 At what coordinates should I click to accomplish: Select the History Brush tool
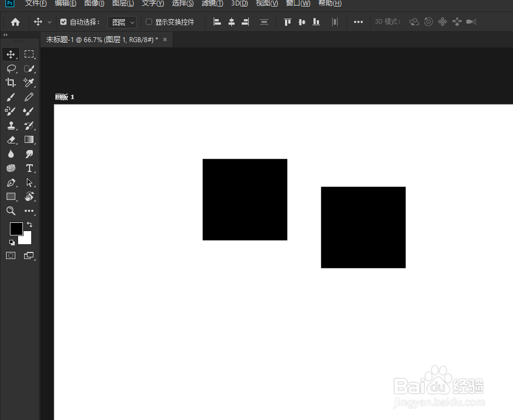tap(29, 125)
